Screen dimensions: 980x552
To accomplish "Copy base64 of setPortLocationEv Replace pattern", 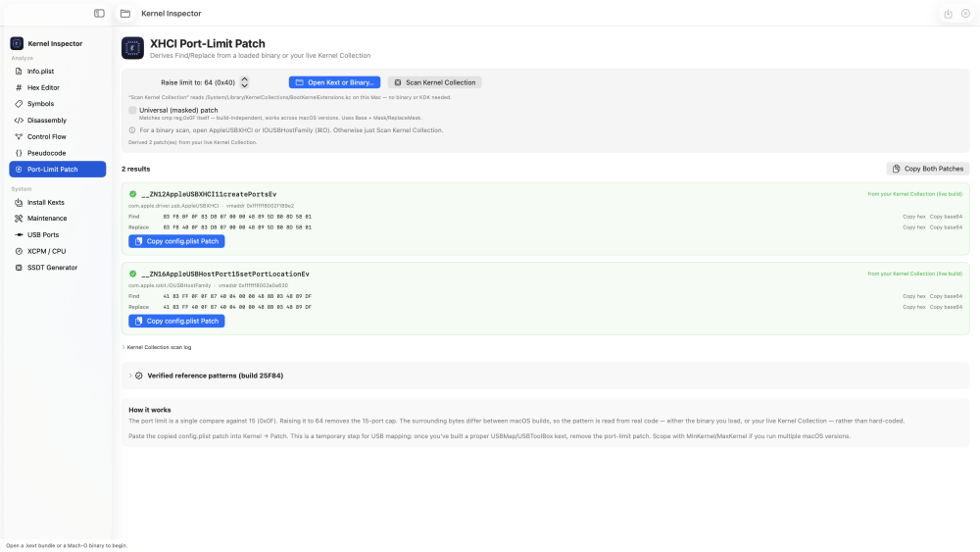I will click(x=946, y=307).
